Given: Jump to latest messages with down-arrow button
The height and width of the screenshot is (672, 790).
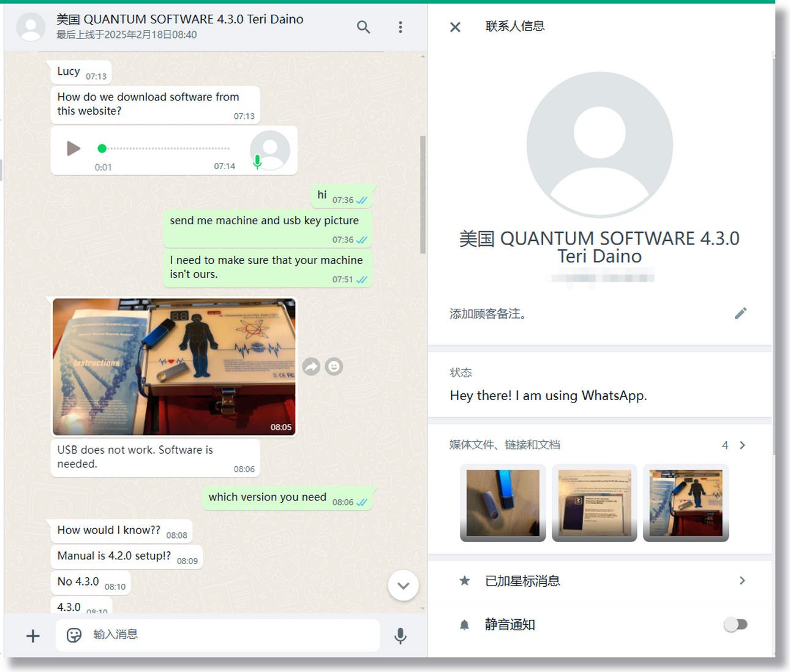Looking at the screenshot, I should tap(403, 586).
